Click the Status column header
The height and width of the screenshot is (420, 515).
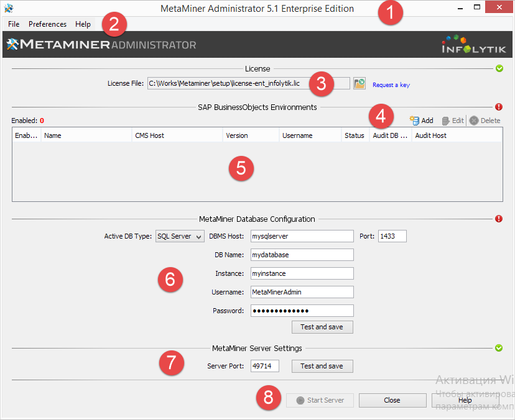pyautogui.click(x=355, y=135)
